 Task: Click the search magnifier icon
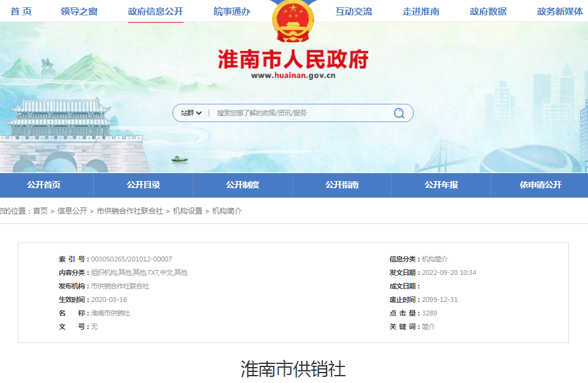click(398, 113)
